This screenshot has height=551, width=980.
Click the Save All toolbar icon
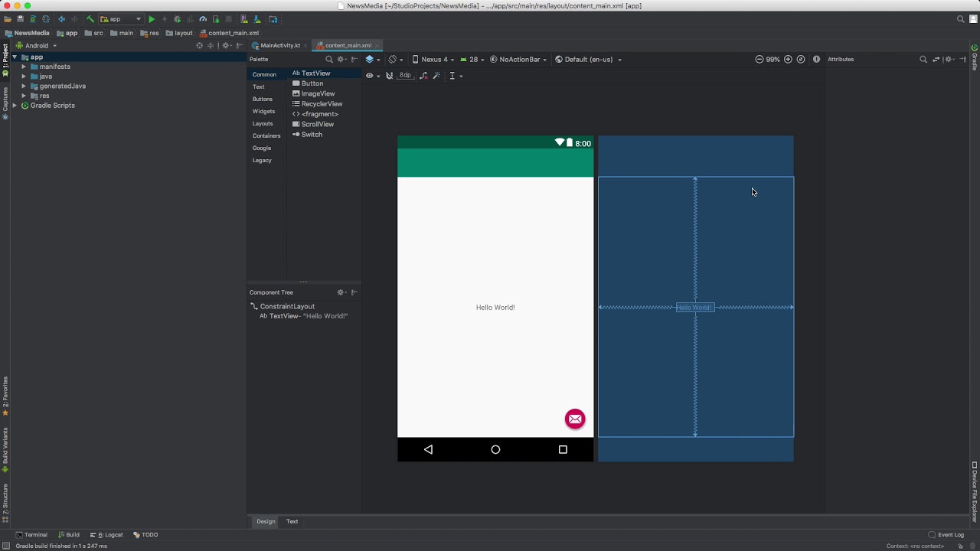21,19
